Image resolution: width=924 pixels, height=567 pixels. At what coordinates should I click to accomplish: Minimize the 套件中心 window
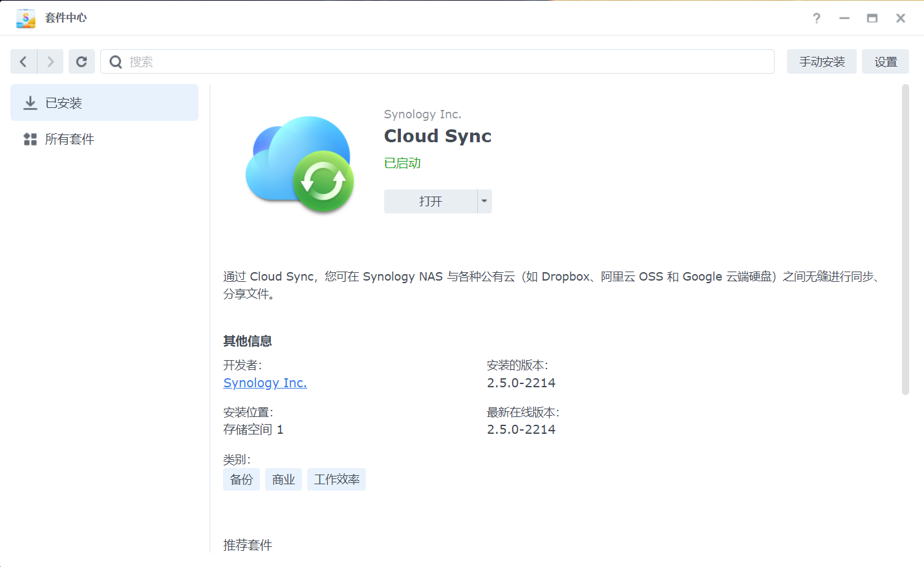(x=844, y=18)
